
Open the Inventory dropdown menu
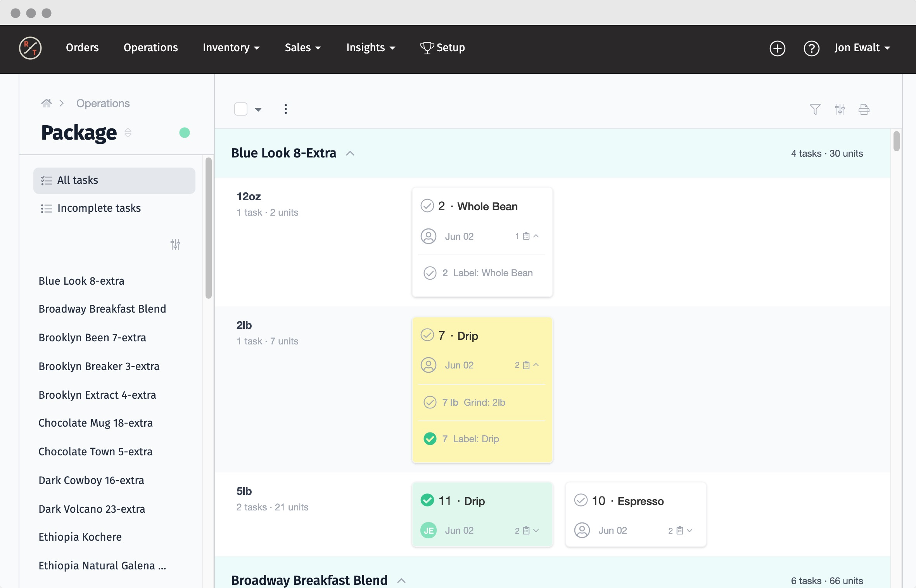(231, 48)
